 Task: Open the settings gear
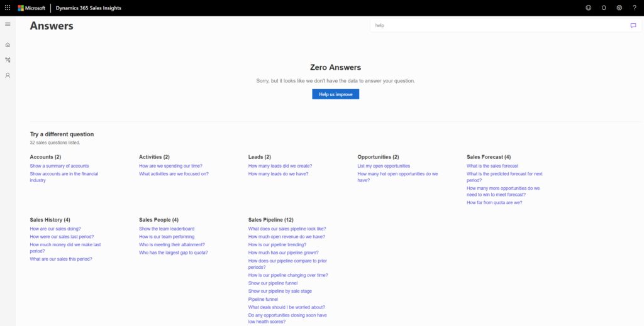(x=619, y=8)
